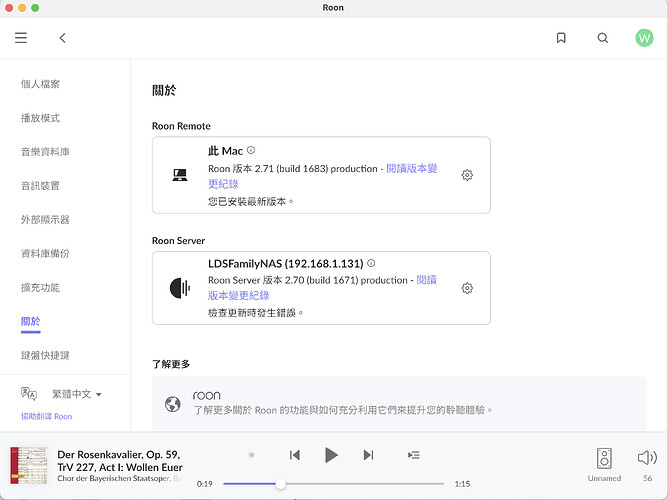Click the laptop icon in Roon Remote card

tap(180, 175)
